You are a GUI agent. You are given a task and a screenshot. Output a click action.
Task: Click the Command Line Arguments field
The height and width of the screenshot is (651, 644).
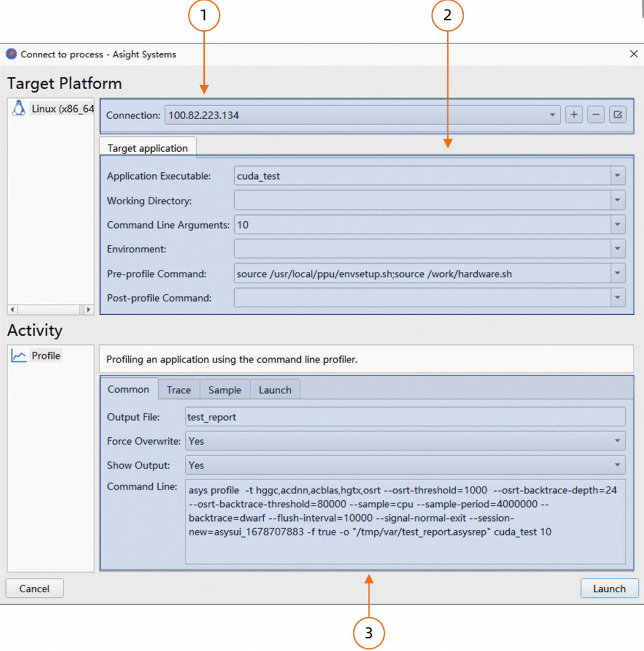422,225
